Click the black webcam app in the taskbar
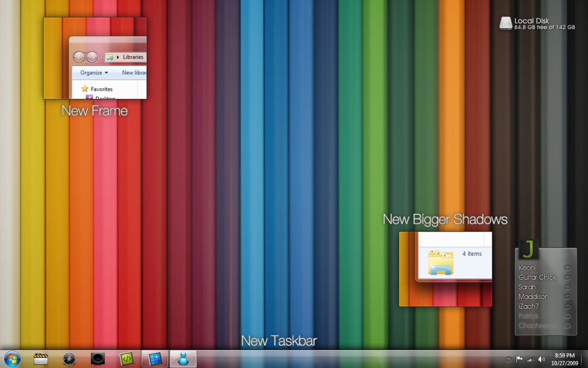 (x=97, y=359)
